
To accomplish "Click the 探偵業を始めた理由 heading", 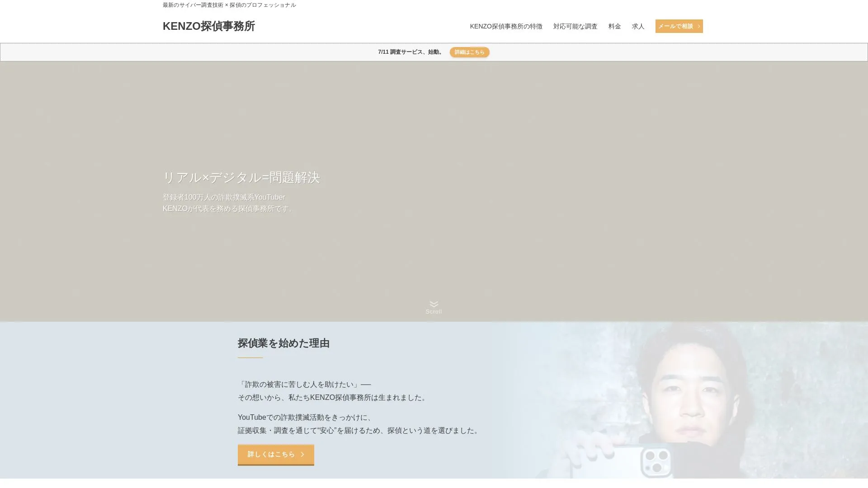I will [283, 343].
